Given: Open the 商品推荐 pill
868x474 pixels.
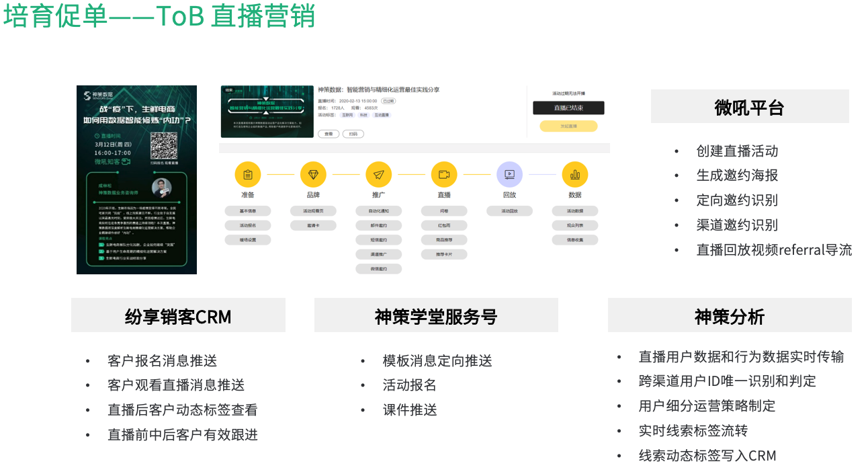Looking at the screenshot, I should coord(444,240).
